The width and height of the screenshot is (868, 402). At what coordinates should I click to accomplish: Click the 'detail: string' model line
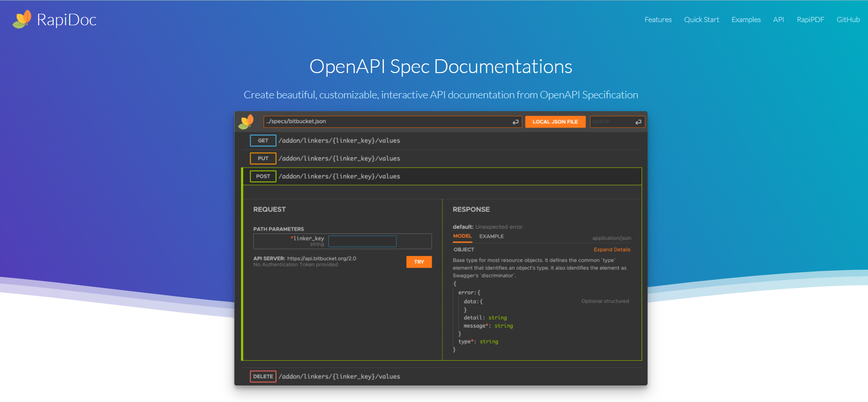[x=485, y=317]
